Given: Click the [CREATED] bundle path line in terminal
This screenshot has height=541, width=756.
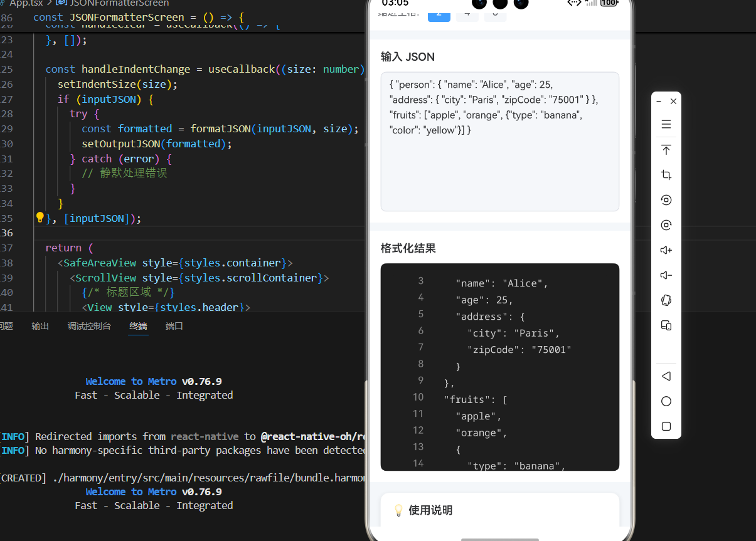Looking at the screenshot, I should pyautogui.click(x=183, y=478).
